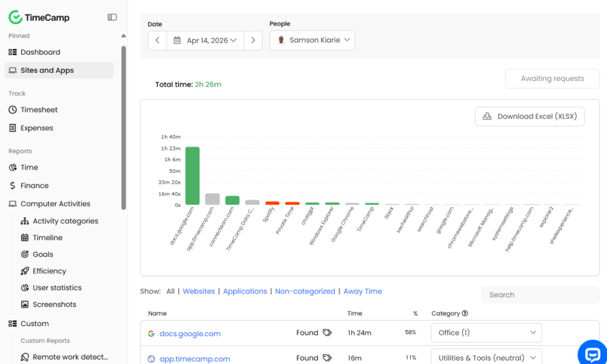Open the chat support bubble

(x=592, y=353)
